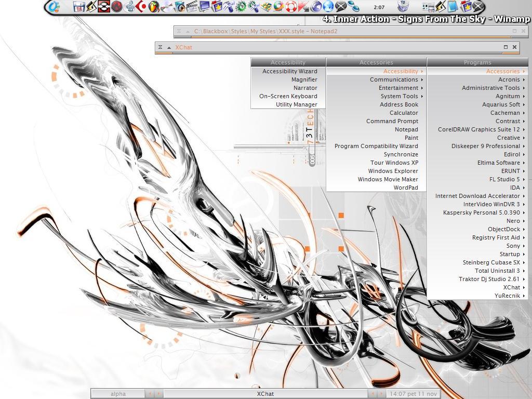Click the 14:07 pet 11 nov taskbar clock
532x399 pixels.
pyautogui.click(x=413, y=394)
